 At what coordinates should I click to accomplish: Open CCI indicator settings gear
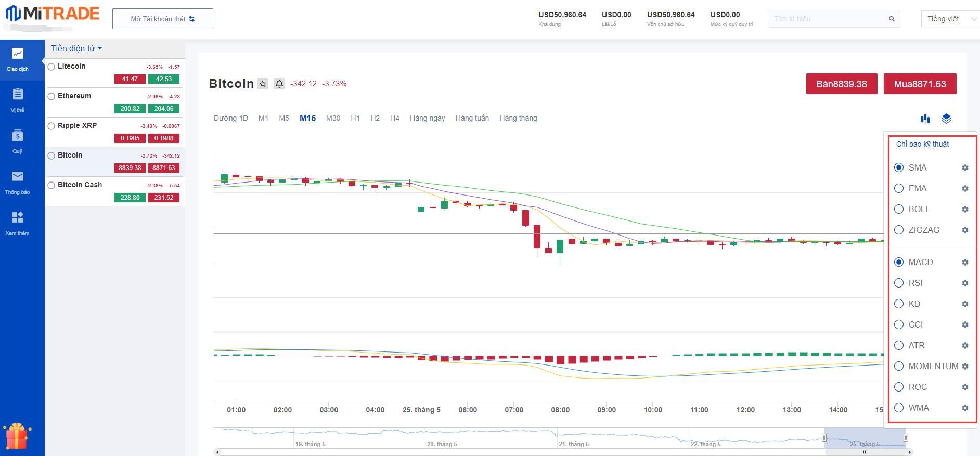[x=965, y=324]
